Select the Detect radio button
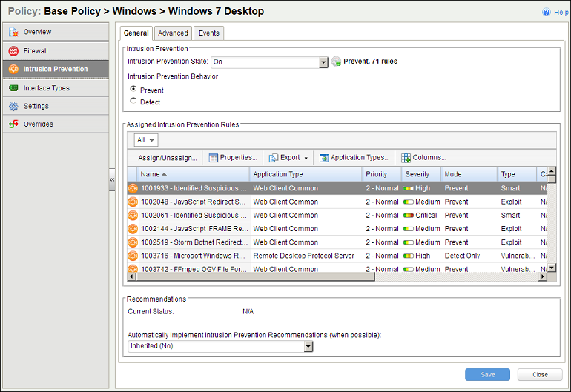The width and height of the screenshot is (571, 392). tap(133, 102)
